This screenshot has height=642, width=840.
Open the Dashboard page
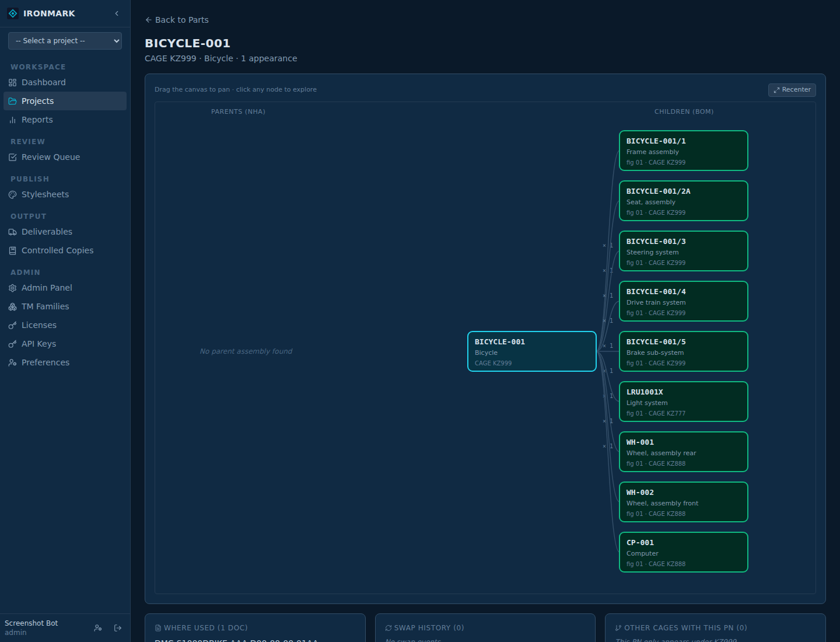pyautogui.click(x=65, y=82)
